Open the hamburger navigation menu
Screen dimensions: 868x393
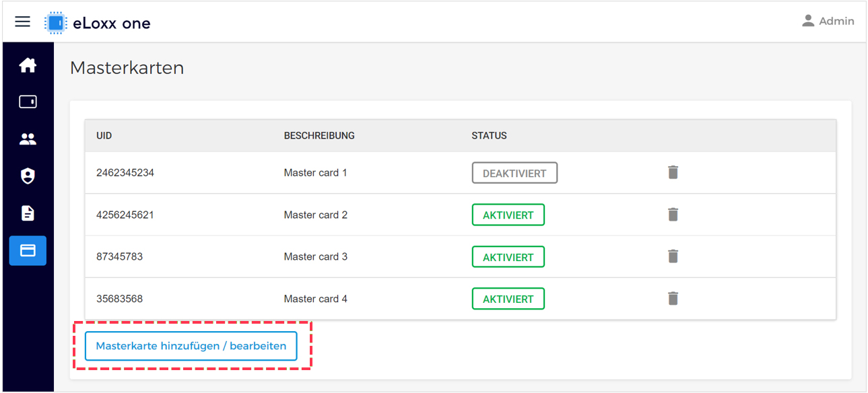point(22,22)
